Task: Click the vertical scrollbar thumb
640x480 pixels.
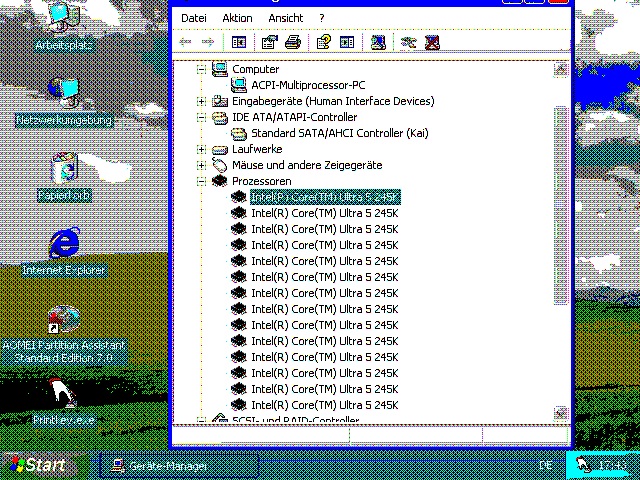Action: point(562,205)
